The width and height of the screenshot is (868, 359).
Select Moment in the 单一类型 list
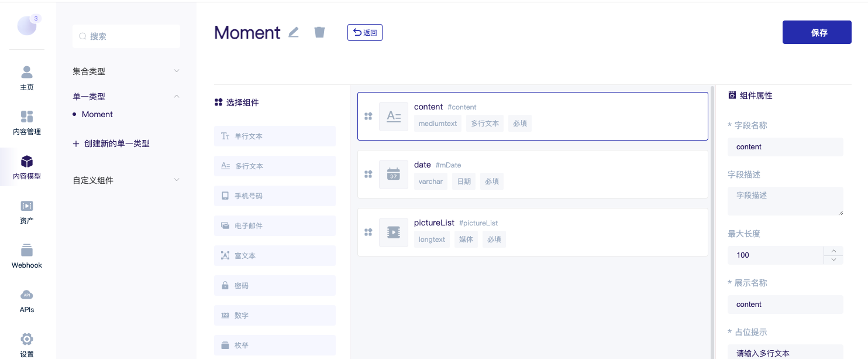pyautogui.click(x=97, y=114)
